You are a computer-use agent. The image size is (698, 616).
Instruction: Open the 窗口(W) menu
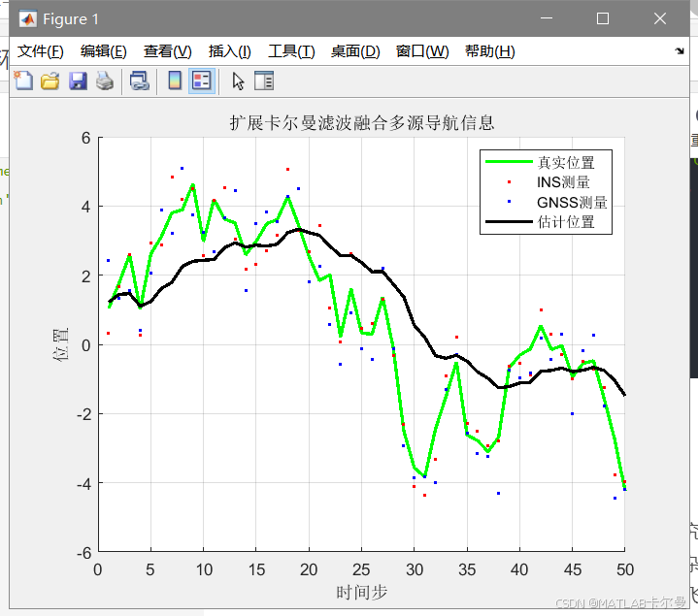[422, 51]
